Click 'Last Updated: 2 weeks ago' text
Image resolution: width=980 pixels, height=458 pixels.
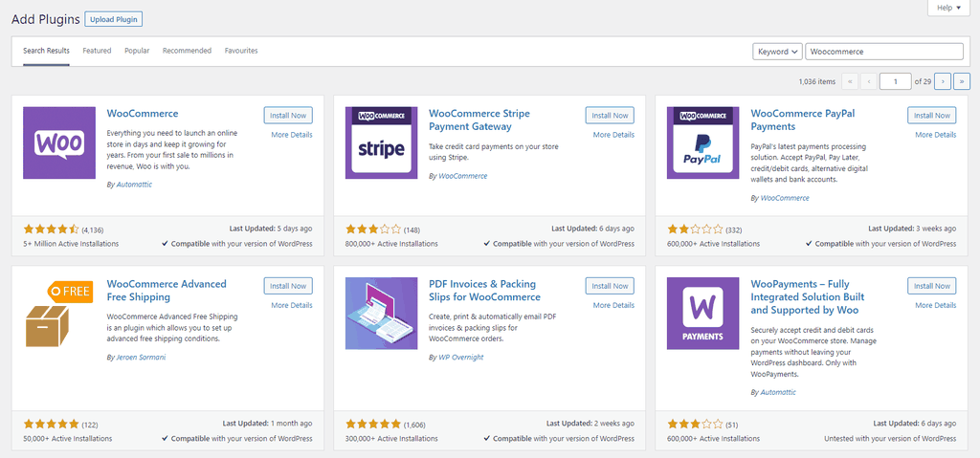(x=590, y=424)
